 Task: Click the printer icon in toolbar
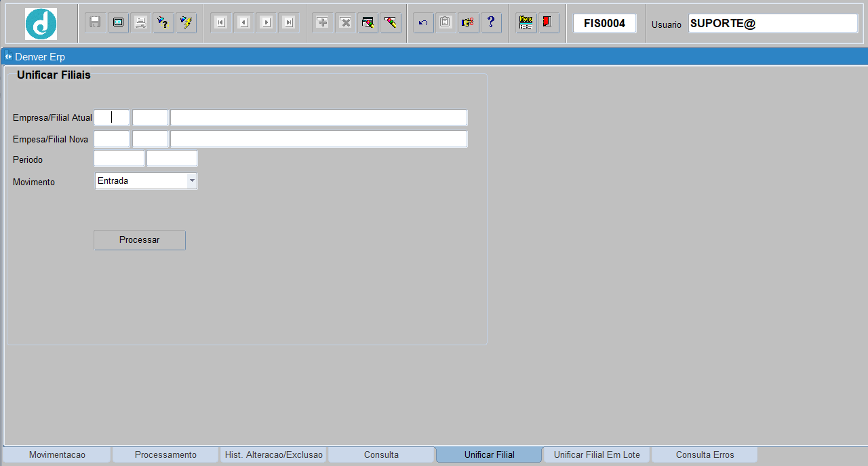(141, 22)
